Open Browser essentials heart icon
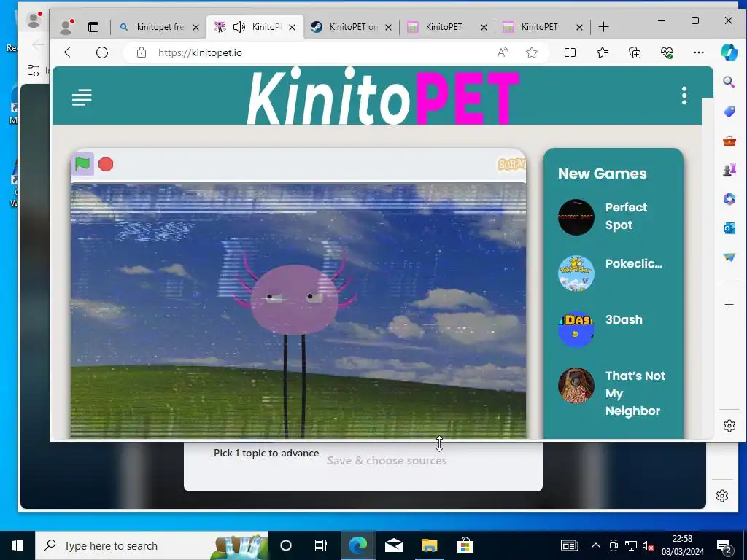Screen dimensions: 747x560 click(x=667, y=52)
